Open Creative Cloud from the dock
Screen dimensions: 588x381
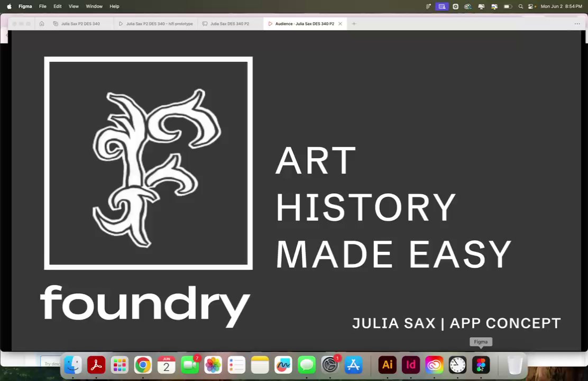point(434,365)
